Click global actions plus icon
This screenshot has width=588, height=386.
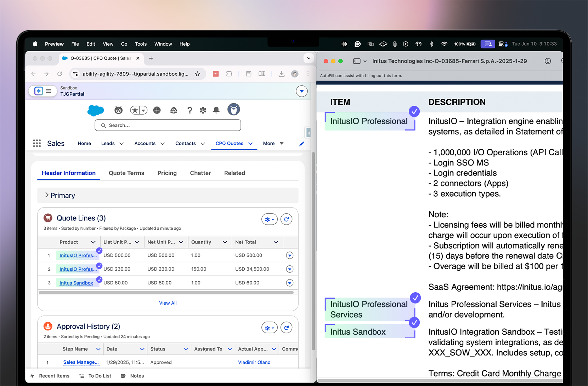[x=157, y=110]
